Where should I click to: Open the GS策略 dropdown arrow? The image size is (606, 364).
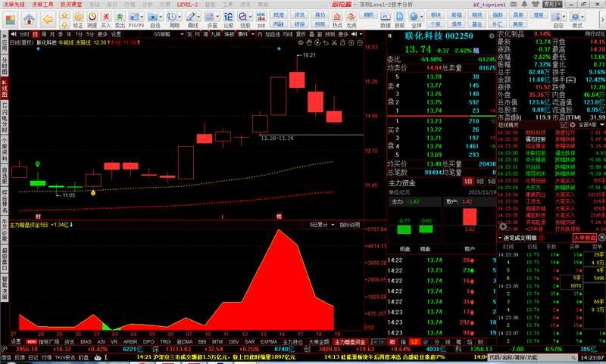click(x=182, y=34)
